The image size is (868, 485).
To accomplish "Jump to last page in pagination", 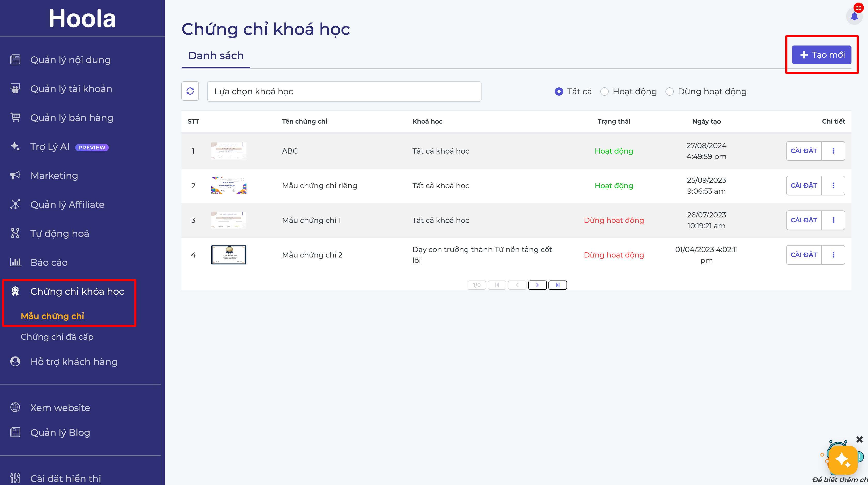I will [x=558, y=285].
